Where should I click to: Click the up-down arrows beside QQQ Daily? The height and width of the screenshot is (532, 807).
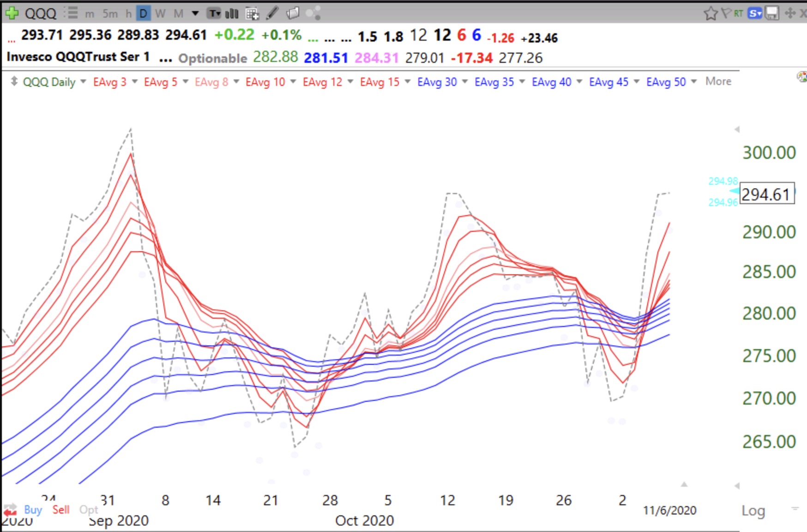pyautogui.click(x=14, y=81)
